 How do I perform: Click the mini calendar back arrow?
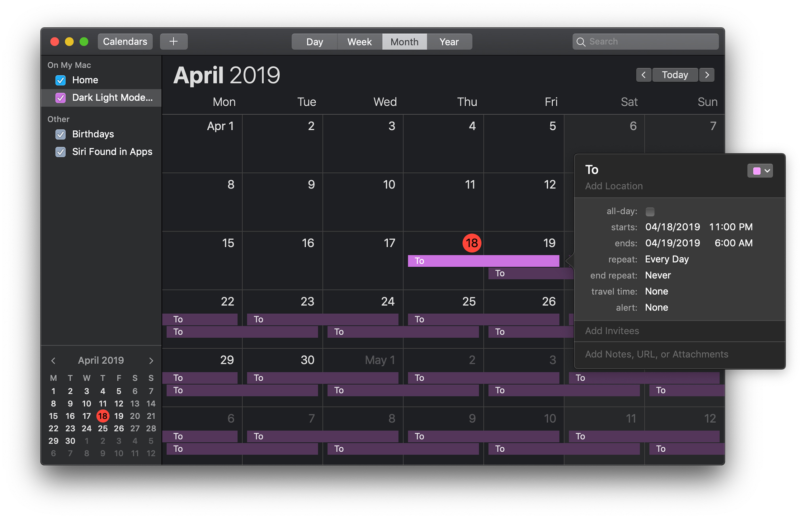pyautogui.click(x=53, y=359)
